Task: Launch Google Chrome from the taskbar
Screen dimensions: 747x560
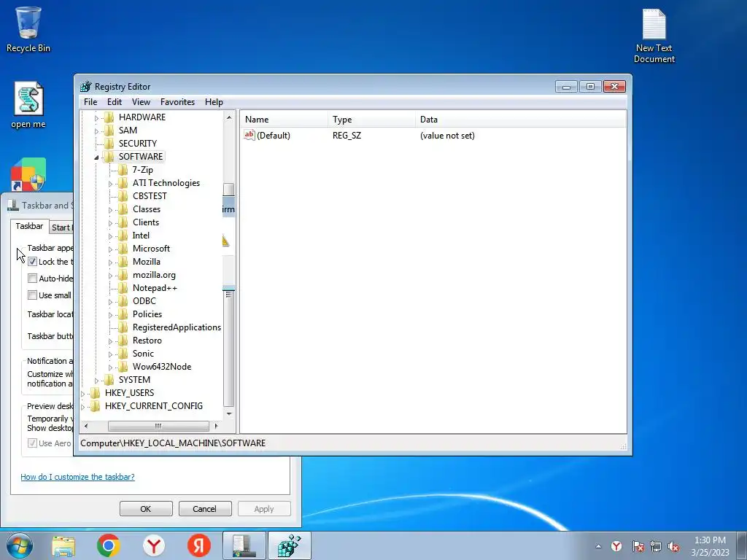Action: pyautogui.click(x=108, y=545)
